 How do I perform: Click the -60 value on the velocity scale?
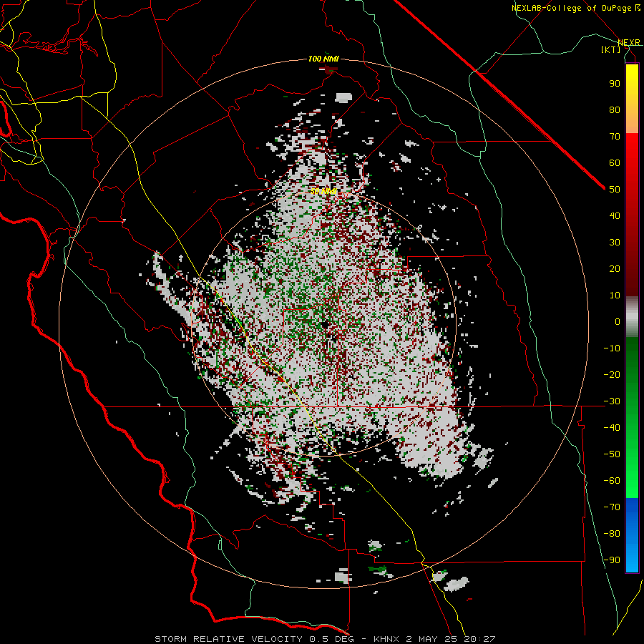click(x=612, y=481)
